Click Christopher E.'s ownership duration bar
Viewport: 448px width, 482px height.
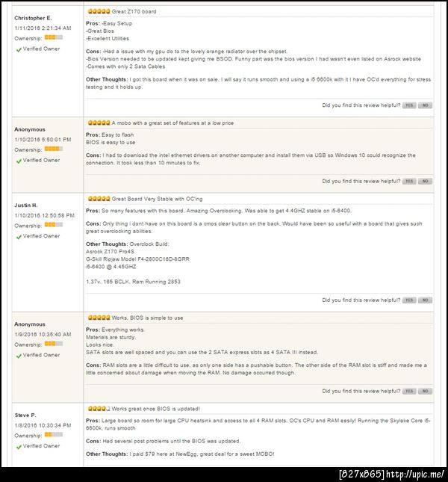click(53, 37)
